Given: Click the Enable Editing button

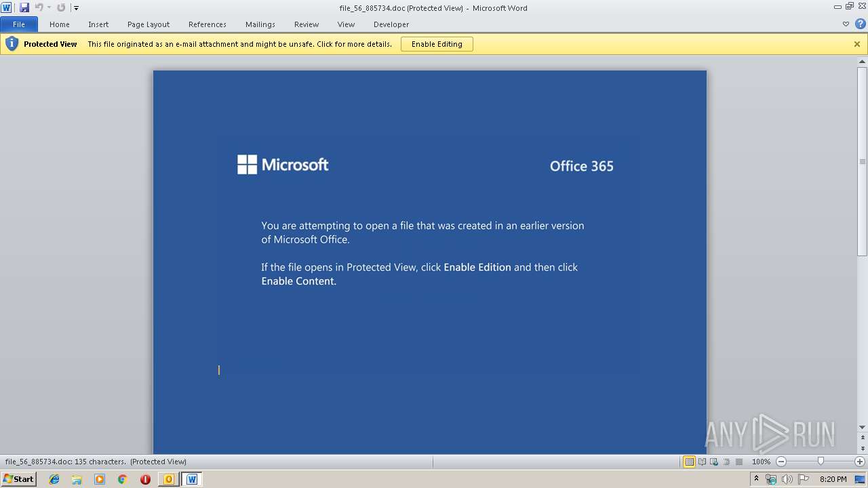Looking at the screenshot, I should coord(437,44).
